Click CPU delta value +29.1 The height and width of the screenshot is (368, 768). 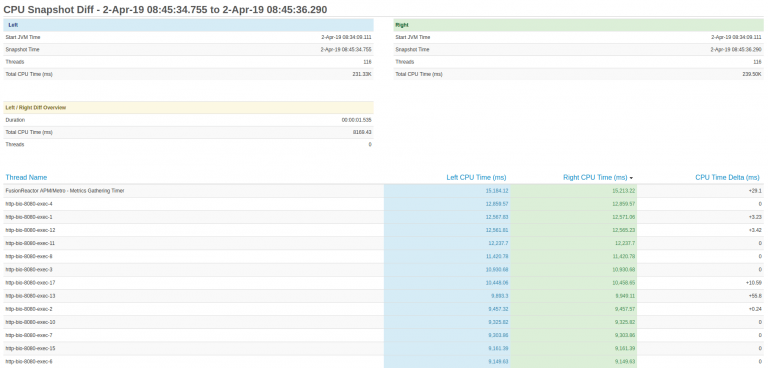756,191
